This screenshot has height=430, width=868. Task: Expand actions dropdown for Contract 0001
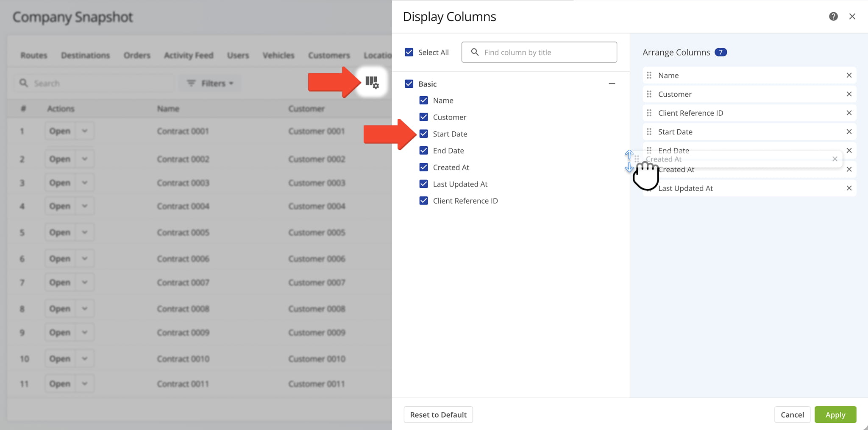click(85, 131)
